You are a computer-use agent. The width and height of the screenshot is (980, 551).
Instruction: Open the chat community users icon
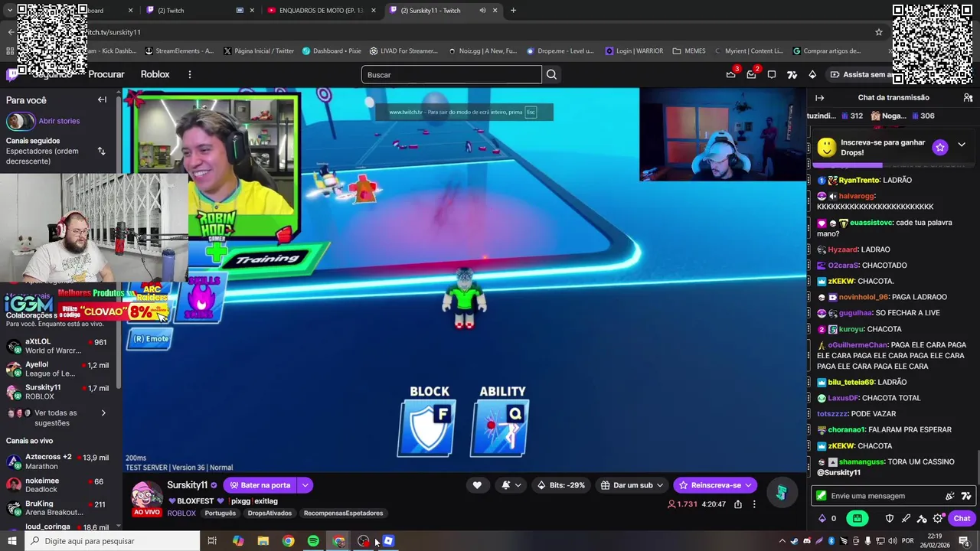click(x=969, y=98)
